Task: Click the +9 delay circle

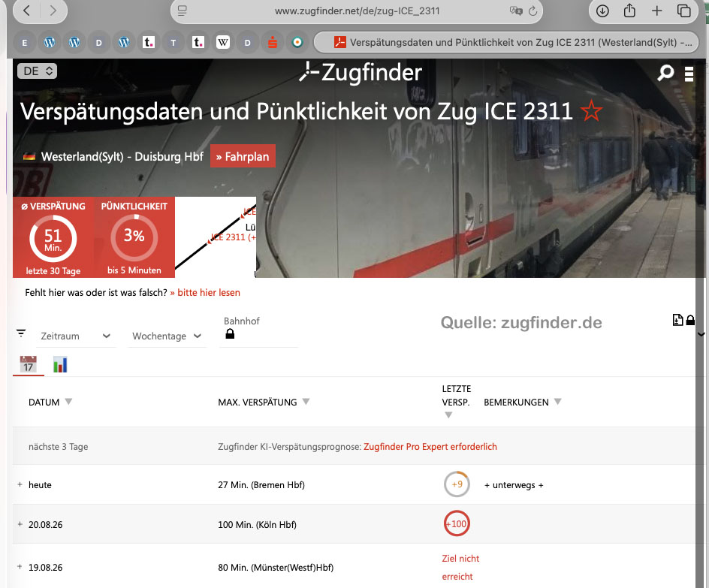Action: pos(457,484)
